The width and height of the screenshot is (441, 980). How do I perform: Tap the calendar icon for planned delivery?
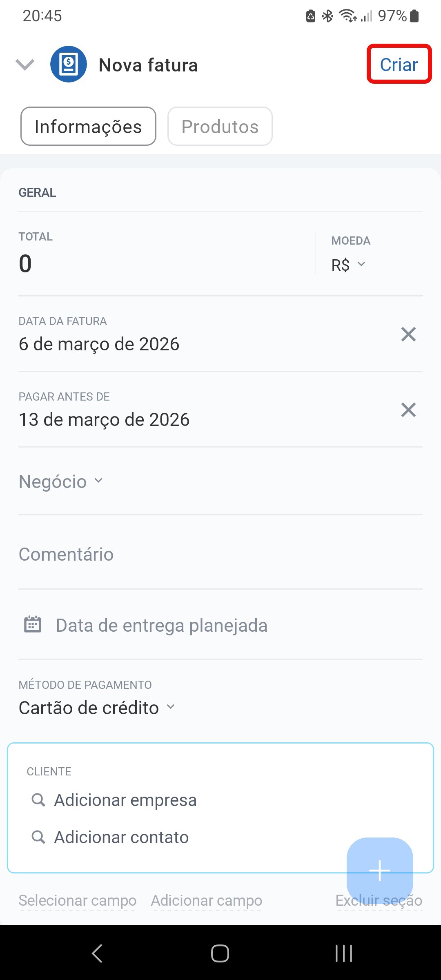click(33, 625)
